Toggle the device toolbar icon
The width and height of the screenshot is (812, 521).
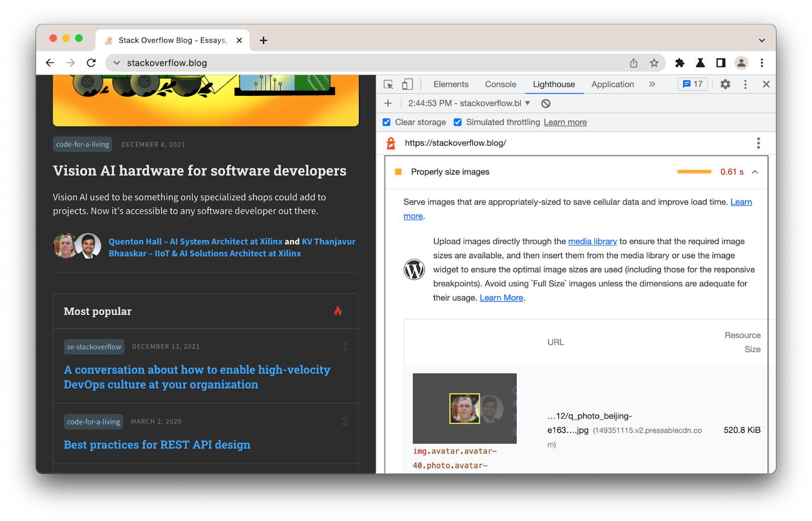(408, 84)
